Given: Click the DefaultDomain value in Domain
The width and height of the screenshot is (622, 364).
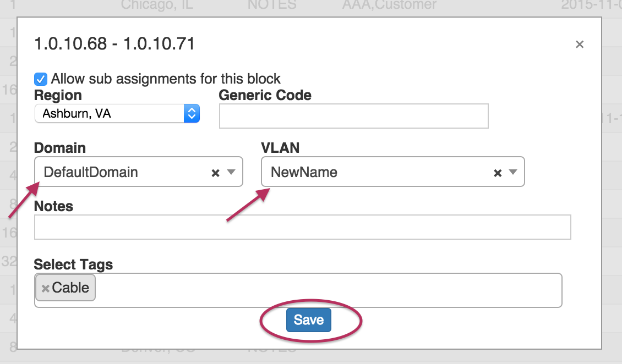Looking at the screenshot, I should point(91,172).
